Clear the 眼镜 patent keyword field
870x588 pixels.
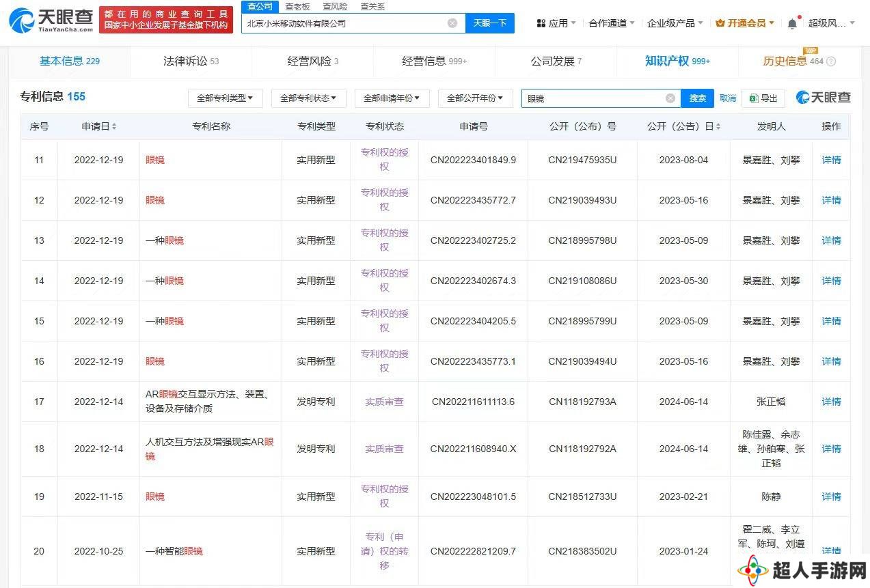pyautogui.click(x=670, y=98)
